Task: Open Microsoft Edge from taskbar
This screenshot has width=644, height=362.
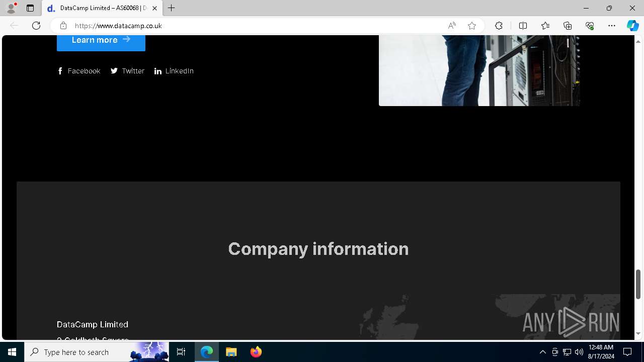Action: coord(207,352)
